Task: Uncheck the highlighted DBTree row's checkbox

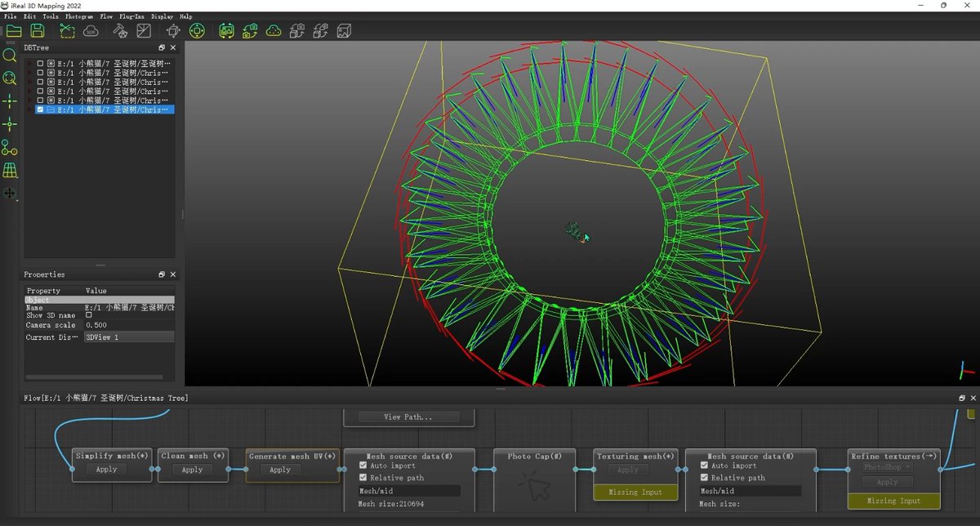Action: click(40, 109)
